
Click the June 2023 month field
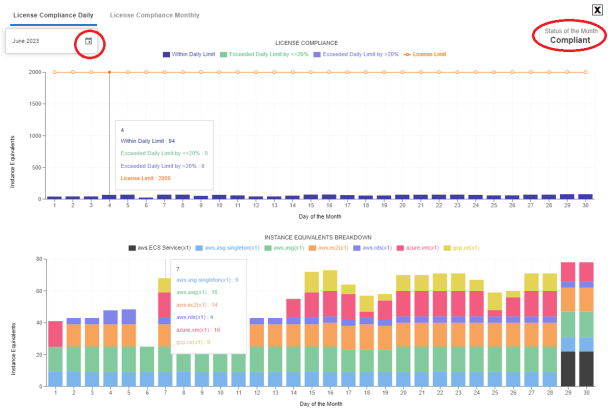(40, 41)
